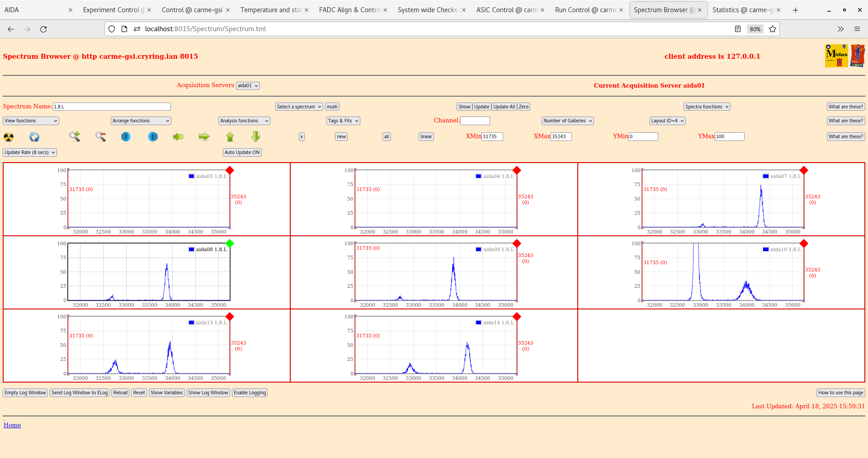Viewport: 868px width, 458px height.
Task: Click the green diamond marker on aida08
Action: coord(230,243)
